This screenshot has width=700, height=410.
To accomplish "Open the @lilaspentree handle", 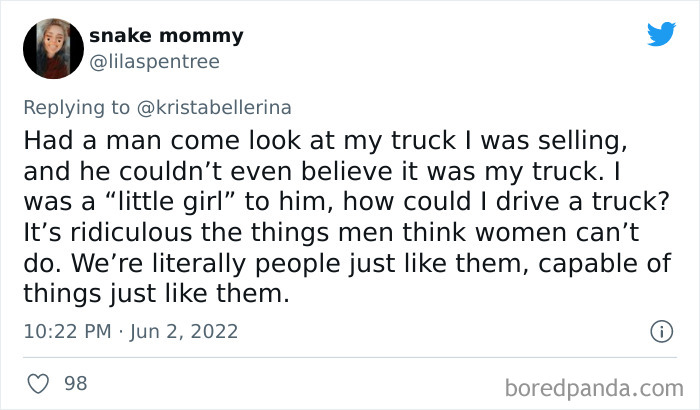I will pos(154,61).
